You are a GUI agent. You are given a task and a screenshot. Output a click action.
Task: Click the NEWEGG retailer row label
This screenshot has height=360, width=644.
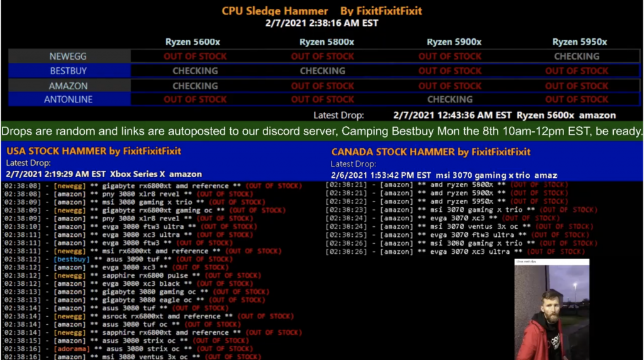point(69,57)
